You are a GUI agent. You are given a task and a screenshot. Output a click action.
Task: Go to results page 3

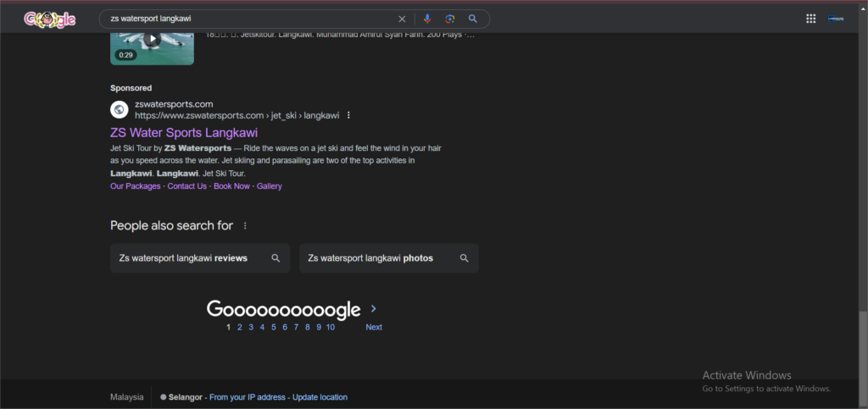pyautogui.click(x=251, y=327)
